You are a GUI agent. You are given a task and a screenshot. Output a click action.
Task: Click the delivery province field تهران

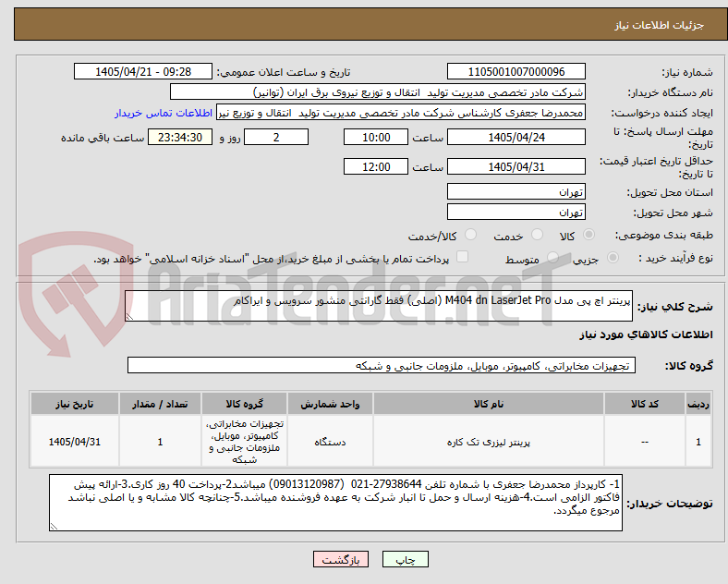(516, 191)
